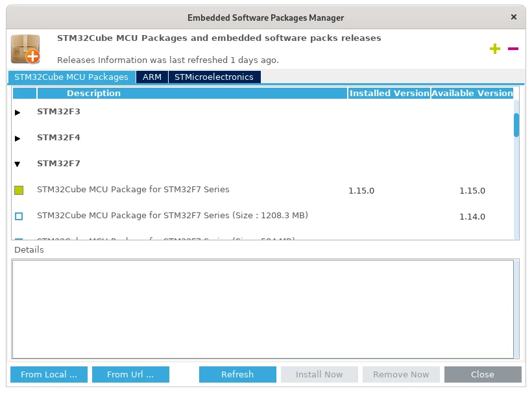Click the Remove Now button
Viewport: 532px width, 393px height.
401,374
